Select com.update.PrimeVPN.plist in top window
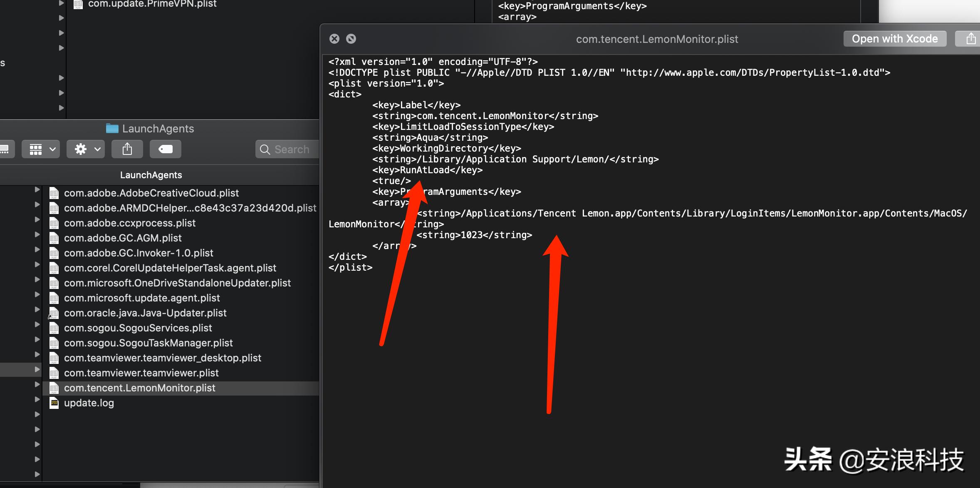Screen dimensions: 980x488 coord(152,4)
